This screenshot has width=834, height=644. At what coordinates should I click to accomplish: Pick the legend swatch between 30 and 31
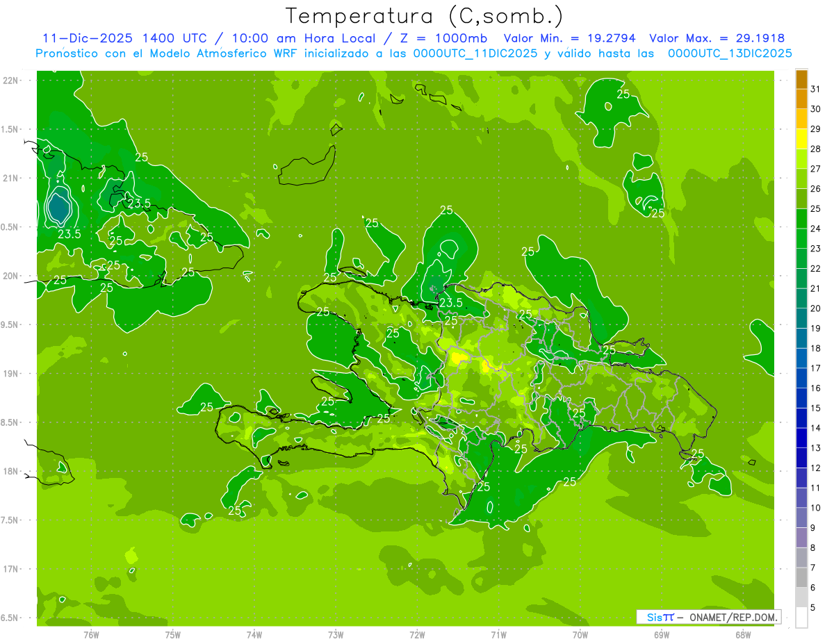(801, 99)
